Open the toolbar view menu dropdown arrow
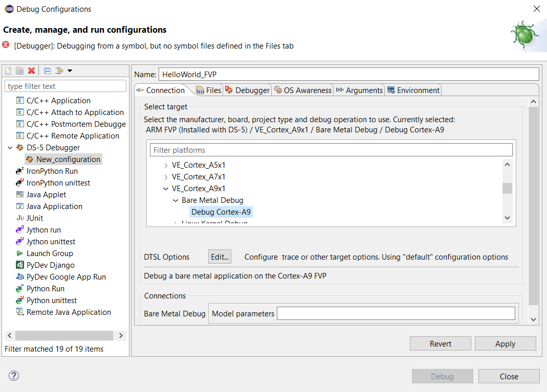547x392 pixels. [70, 71]
